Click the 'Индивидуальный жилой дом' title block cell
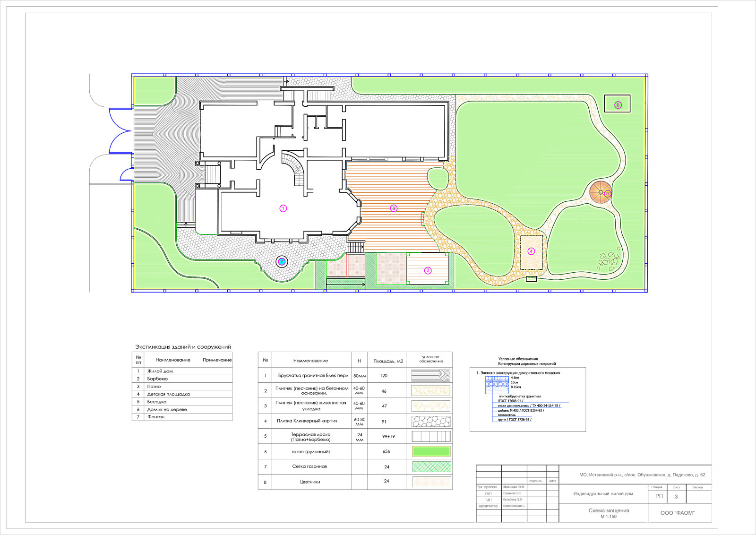Screen dimensions: 756x535 click(603, 494)
